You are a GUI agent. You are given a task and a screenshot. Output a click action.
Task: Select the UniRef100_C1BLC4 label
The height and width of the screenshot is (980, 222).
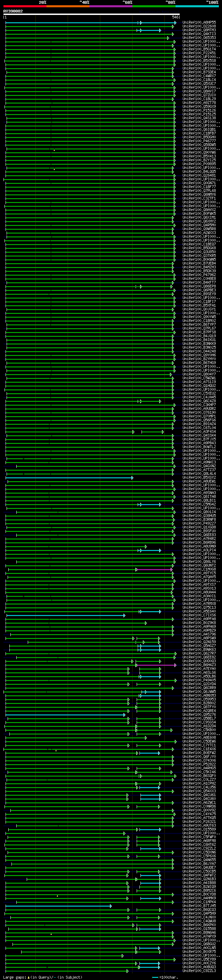click(199, 80)
